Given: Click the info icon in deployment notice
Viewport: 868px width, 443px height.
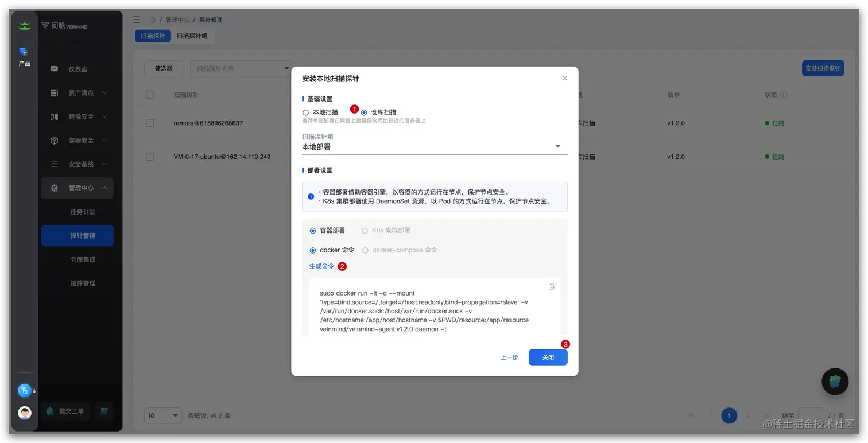Looking at the screenshot, I should (311, 196).
